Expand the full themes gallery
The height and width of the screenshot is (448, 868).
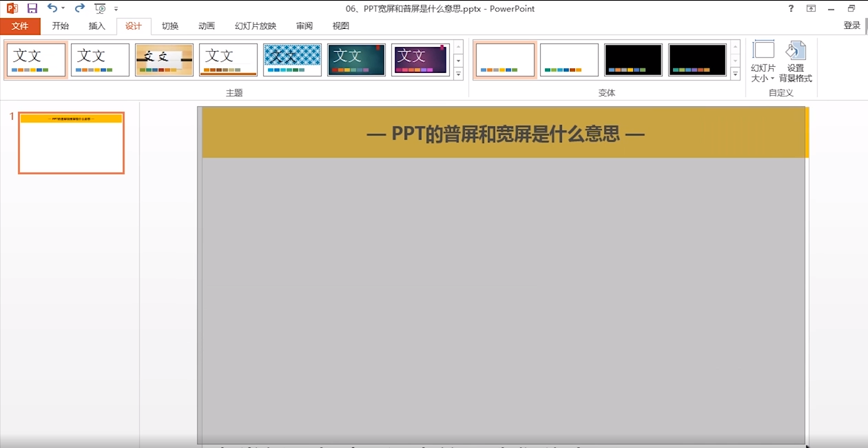(x=459, y=74)
